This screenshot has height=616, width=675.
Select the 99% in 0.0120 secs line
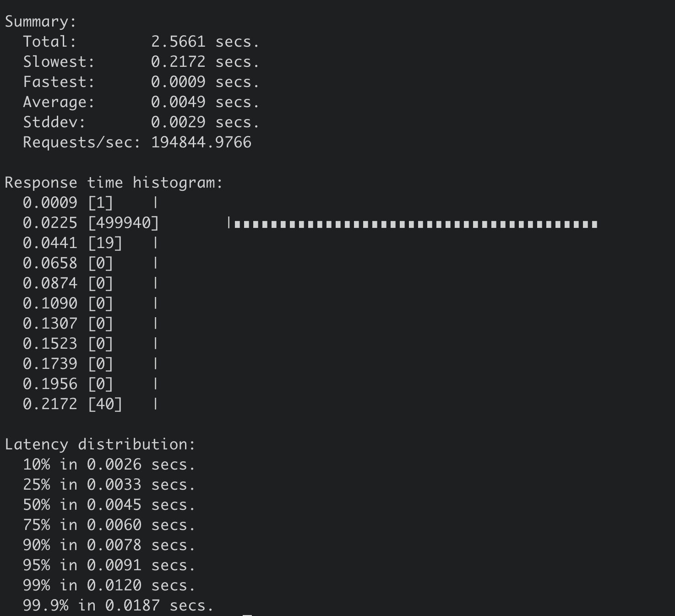(x=109, y=585)
